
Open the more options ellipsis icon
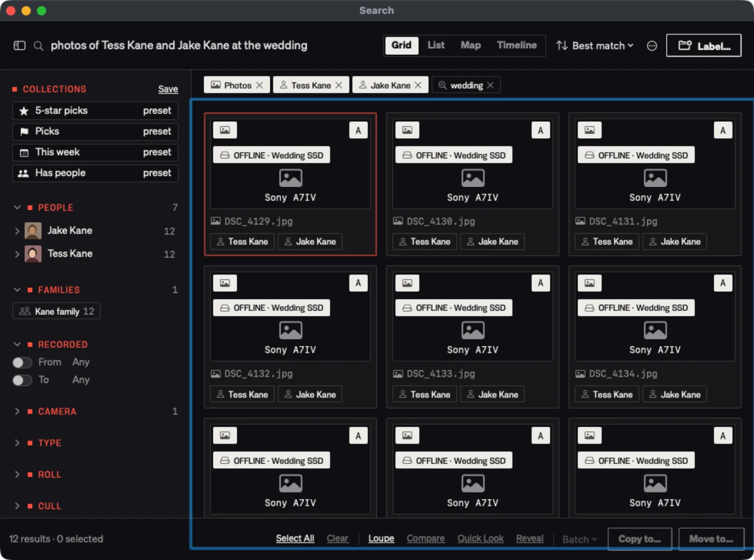tap(652, 46)
